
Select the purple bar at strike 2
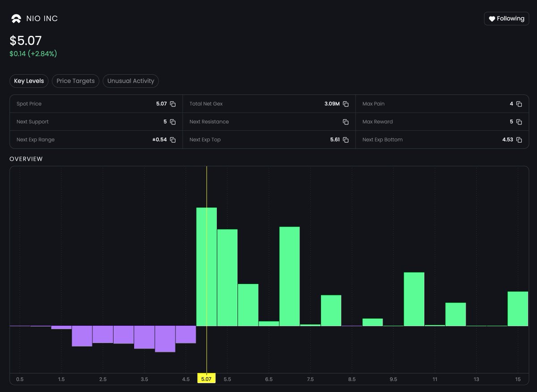pos(82,336)
